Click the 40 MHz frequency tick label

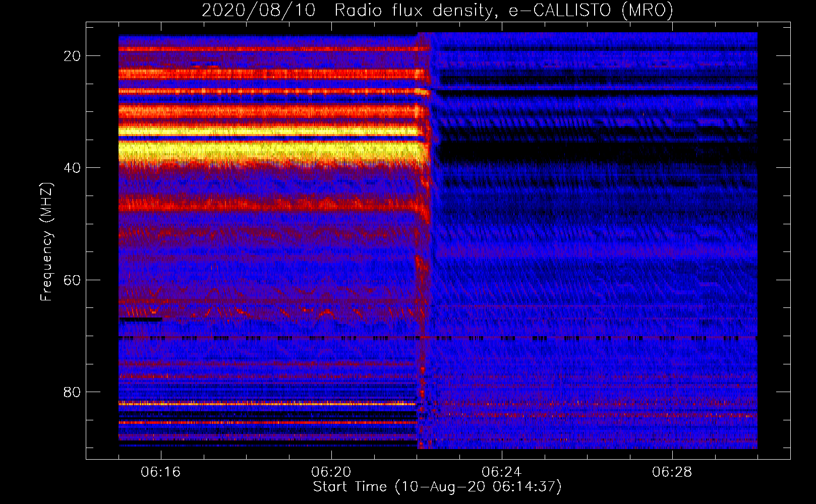(x=72, y=168)
